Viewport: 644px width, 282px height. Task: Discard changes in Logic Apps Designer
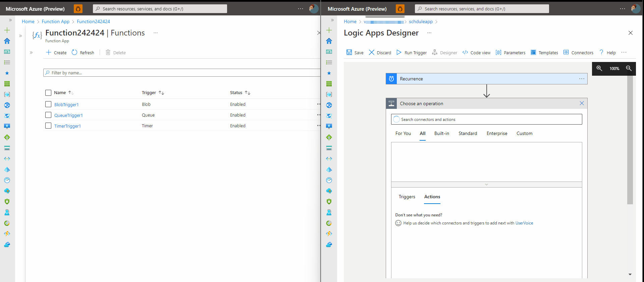coord(380,53)
